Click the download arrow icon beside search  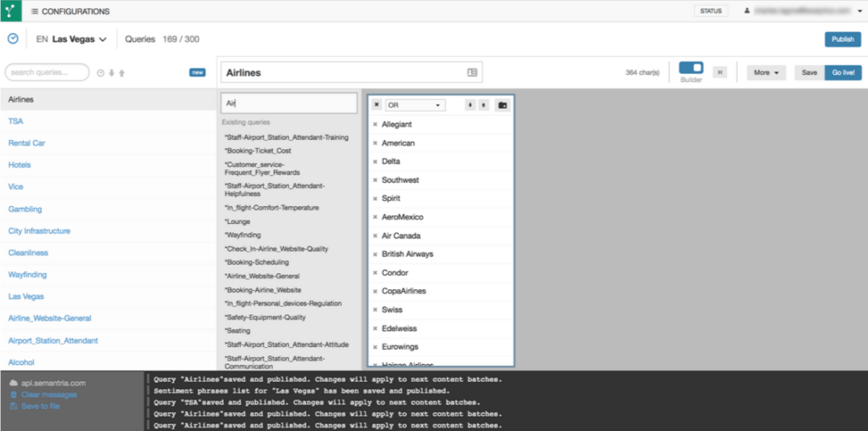click(111, 73)
